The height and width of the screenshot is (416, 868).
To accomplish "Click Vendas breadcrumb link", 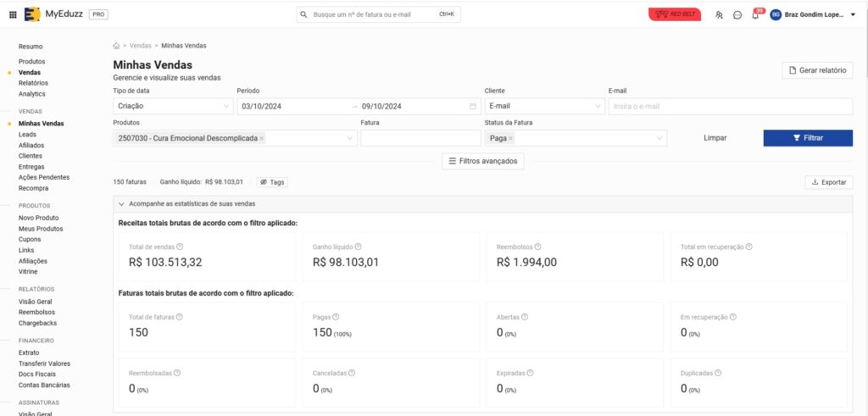I will click(x=140, y=46).
